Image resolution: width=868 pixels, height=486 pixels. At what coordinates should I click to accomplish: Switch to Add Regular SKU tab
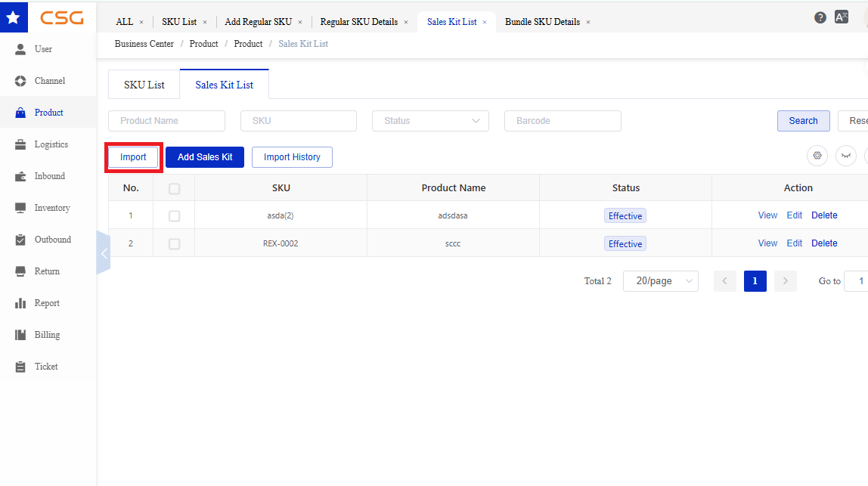coord(258,22)
